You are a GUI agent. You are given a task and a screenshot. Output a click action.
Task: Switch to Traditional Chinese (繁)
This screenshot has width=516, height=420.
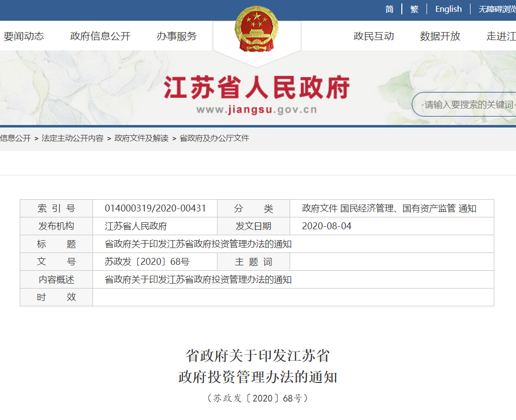click(414, 9)
